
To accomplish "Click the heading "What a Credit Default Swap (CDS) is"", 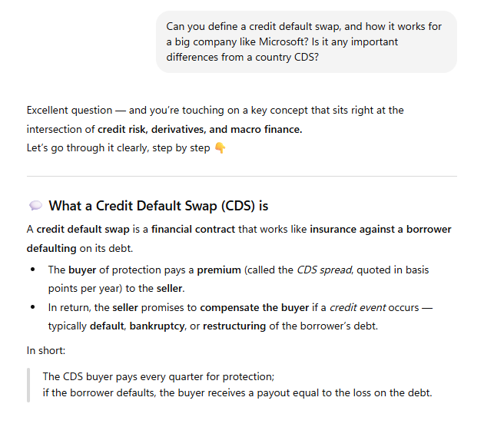I will coord(158,206).
